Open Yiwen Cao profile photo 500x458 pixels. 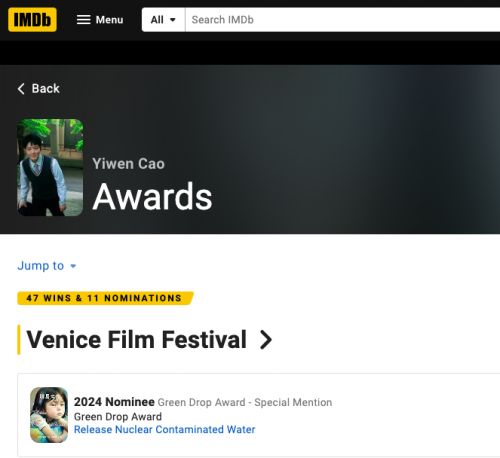click(50, 167)
